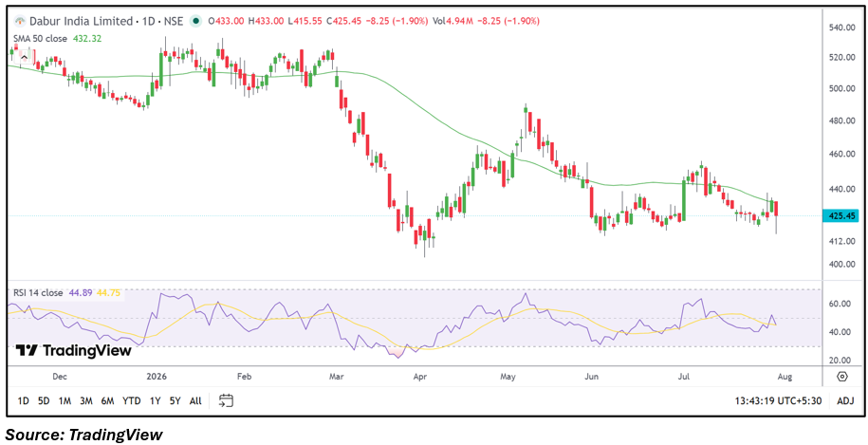The image size is (868, 445).
Task: Toggle ADJ adjusted data mode
Action: (x=844, y=400)
